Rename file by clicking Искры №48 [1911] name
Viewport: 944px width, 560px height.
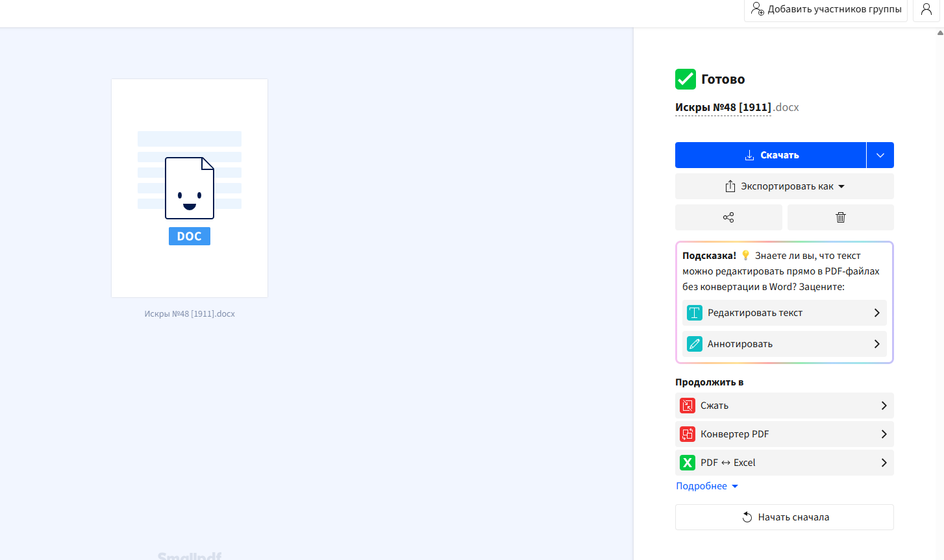coord(723,107)
